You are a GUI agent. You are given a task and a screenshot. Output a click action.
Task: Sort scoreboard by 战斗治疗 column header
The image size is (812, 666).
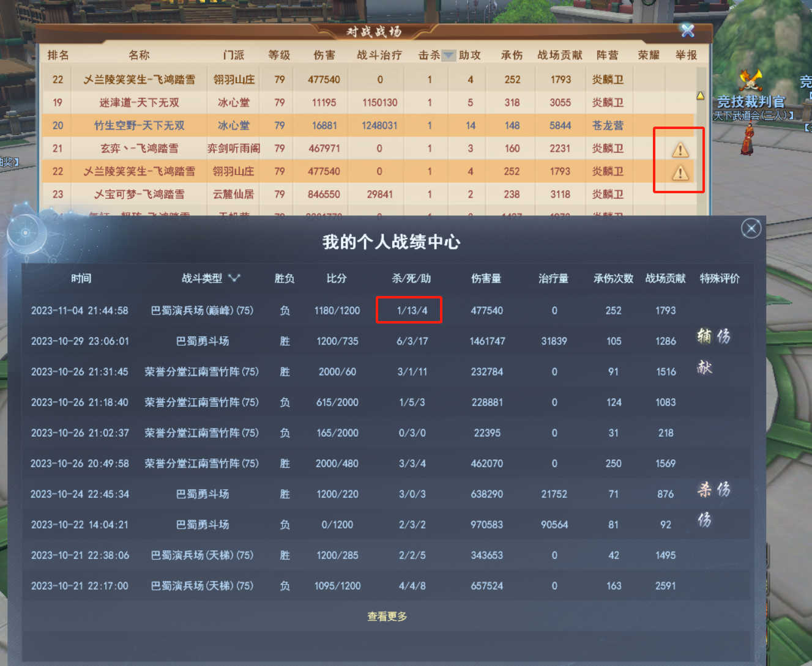click(x=379, y=55)
